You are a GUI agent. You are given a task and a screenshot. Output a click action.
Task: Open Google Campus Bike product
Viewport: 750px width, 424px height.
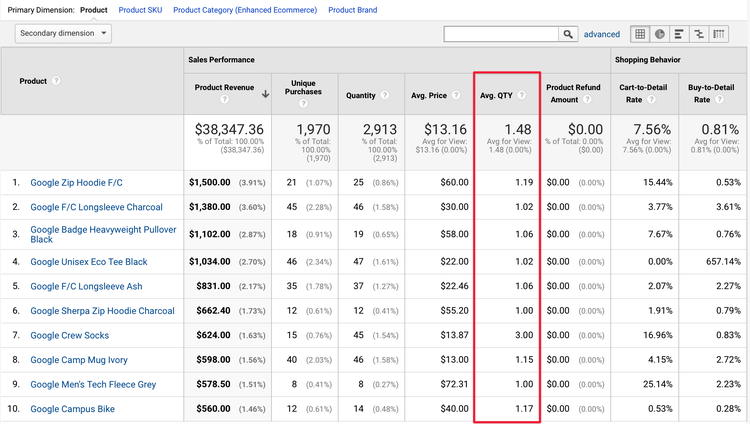[73, 409]
